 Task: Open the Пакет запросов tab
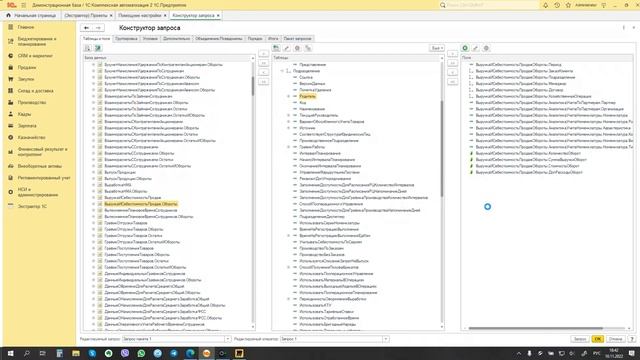coord(298,38)
